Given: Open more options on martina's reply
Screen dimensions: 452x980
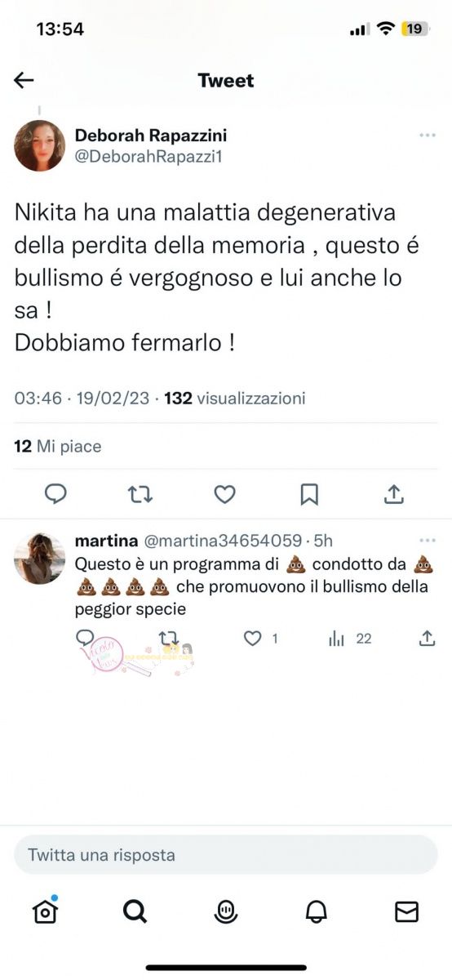Looking at the screenshot, I should [x=428, y=541].
